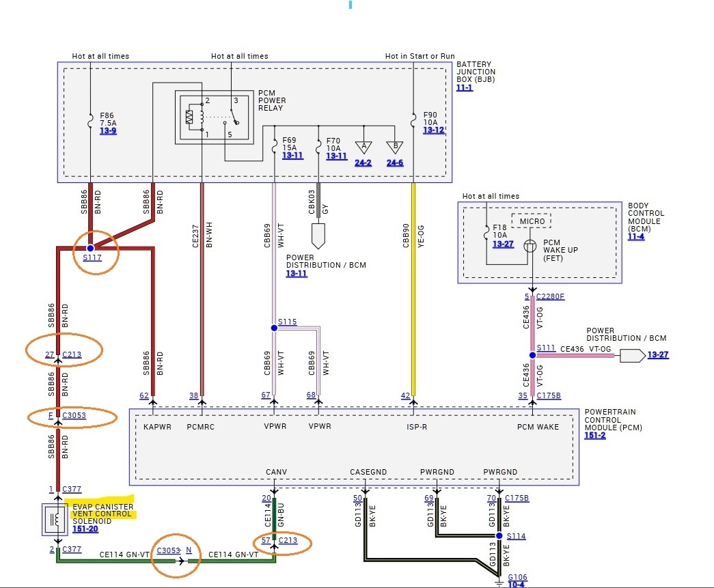Click the PCM wake up FET symbol
This screenshot has height=588, width=714.
pyautogui.click(x=530, y=246)
